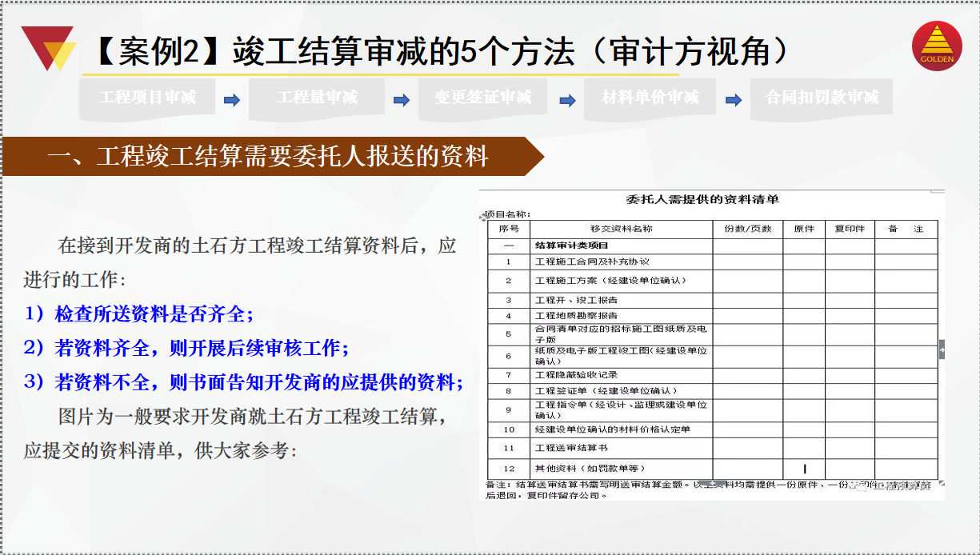Click the arrow between 材料单价审减 and 合同扣罚款审减
The image size is (980, 555).
click(733, 100)
